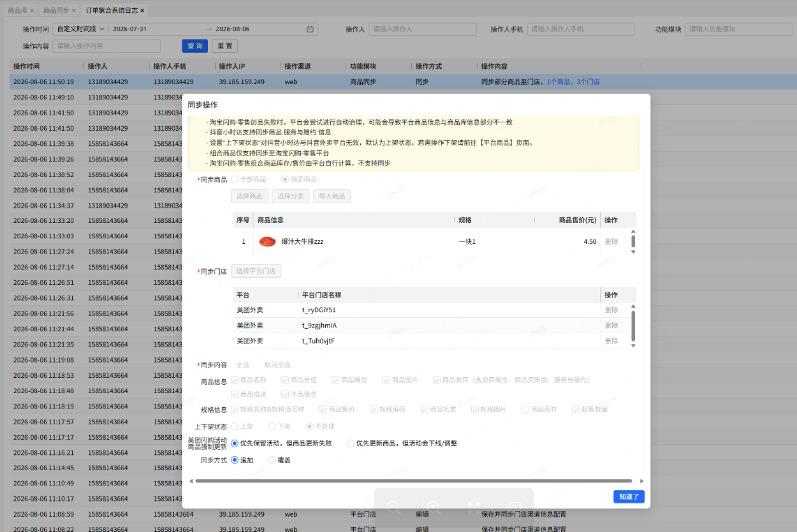Click the blue 查询 button
797x532 pixels.
pos(195,46)
